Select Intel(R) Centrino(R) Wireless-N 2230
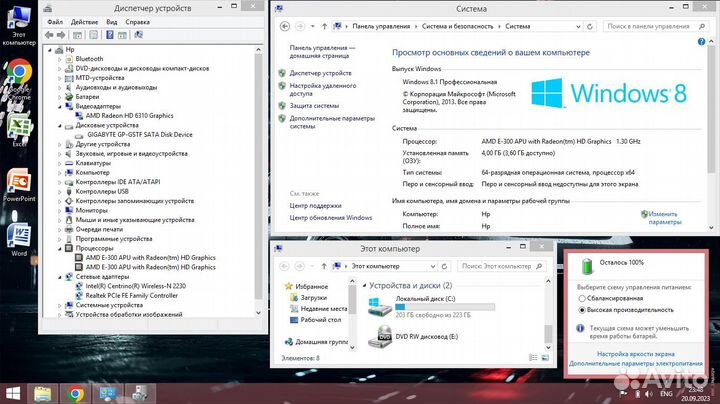Viewport: 720px width, 404px height. [135, 286]
